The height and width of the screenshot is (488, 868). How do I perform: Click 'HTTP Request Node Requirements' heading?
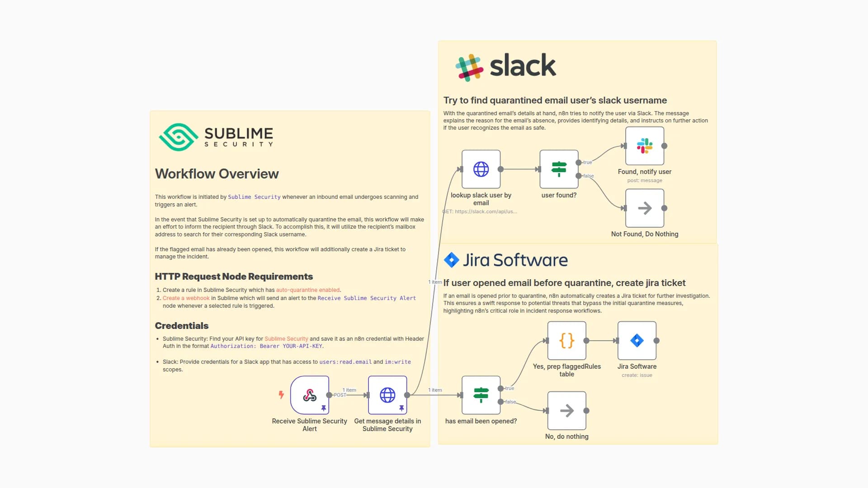click(234, 277)
